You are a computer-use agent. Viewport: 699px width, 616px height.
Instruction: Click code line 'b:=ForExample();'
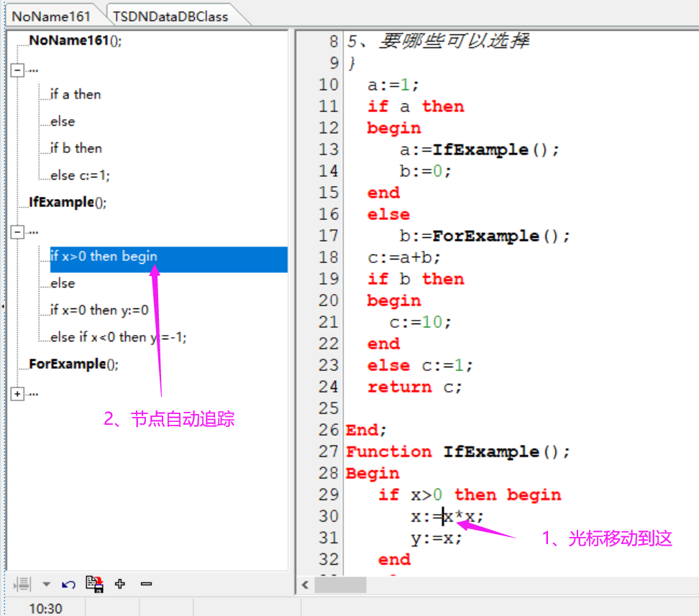485,236
